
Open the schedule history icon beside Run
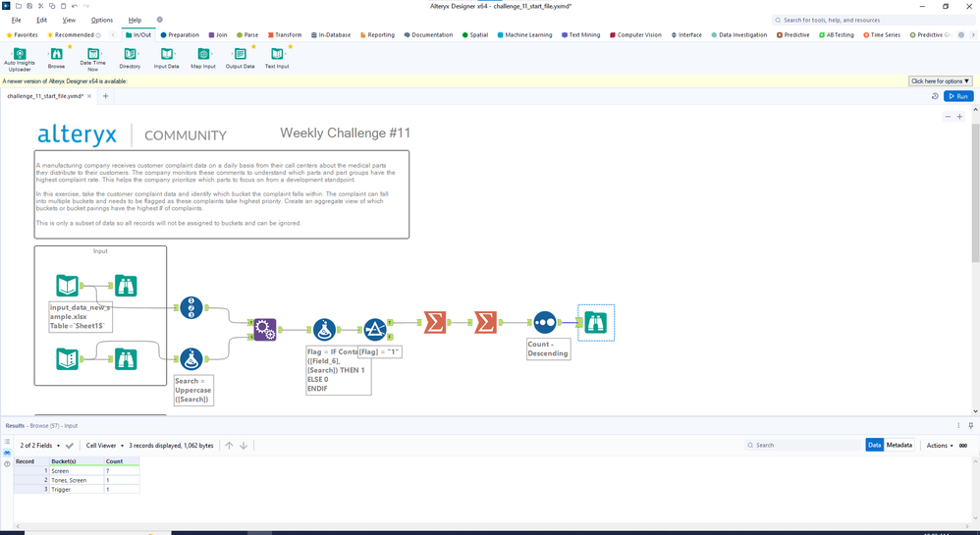tap(935, 96)
